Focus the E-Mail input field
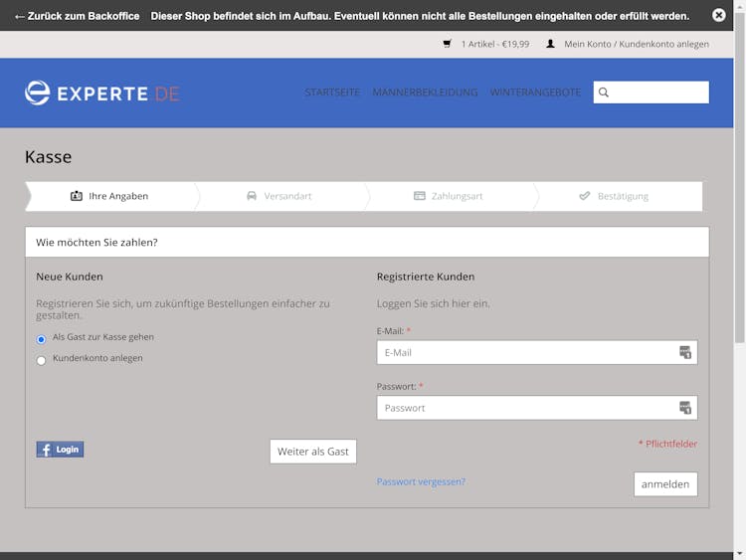Image resolution: width=746 pixels, height=560 pixels. click(537, 352)
